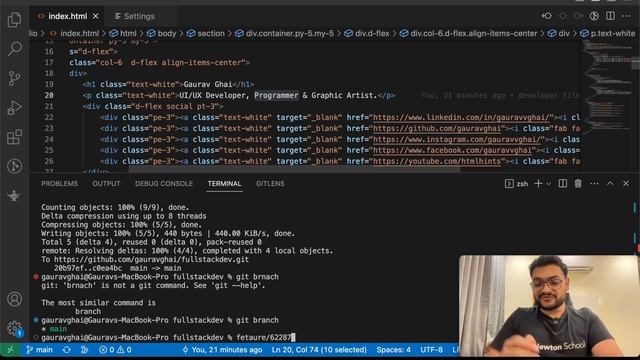The height and width of the screenshot is (360, 640).
Task: Kill terminal with the trash icon
Action: click(578, 184)
